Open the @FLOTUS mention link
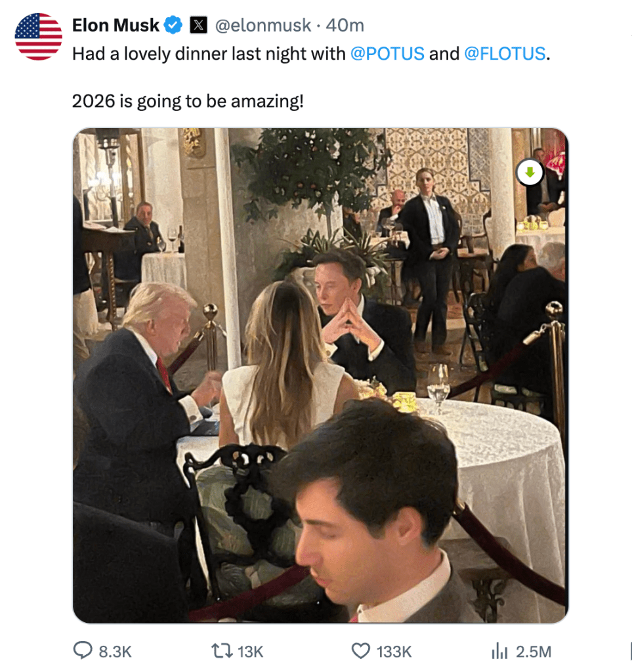 coord(504,54)
